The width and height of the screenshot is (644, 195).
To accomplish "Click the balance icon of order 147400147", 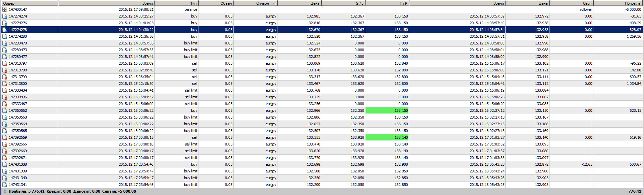I will 5,9.
